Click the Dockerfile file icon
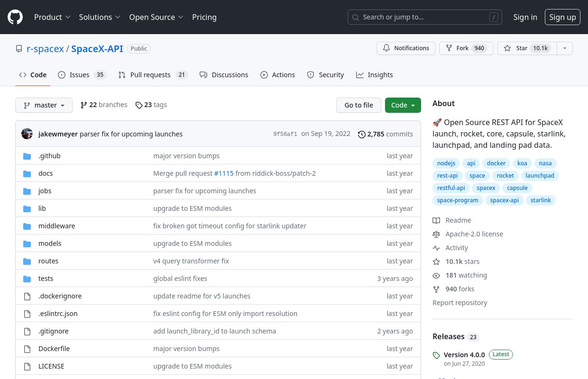Viewport: 588px width, 379px height. 28,349
